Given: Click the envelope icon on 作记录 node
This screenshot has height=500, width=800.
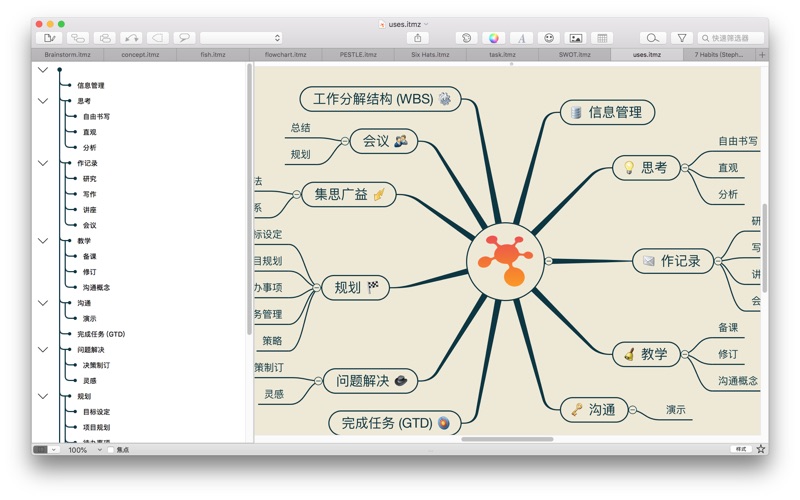Looking at the screenshot, I should tap(648, 261).
